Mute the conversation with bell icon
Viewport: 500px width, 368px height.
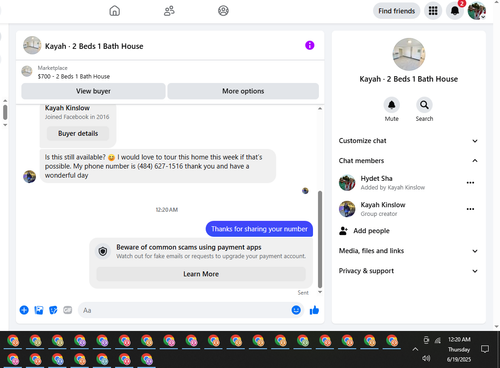pos(392,105)
